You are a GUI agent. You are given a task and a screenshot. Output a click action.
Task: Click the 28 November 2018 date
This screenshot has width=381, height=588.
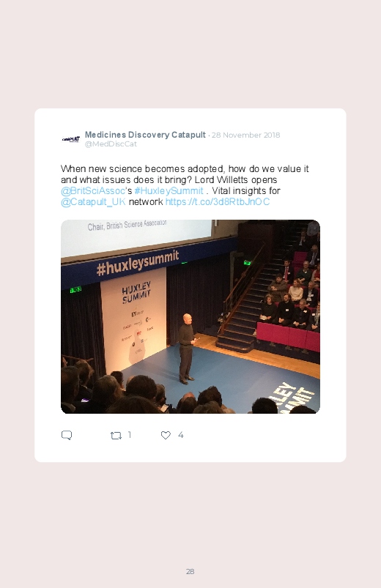(246, 135)
